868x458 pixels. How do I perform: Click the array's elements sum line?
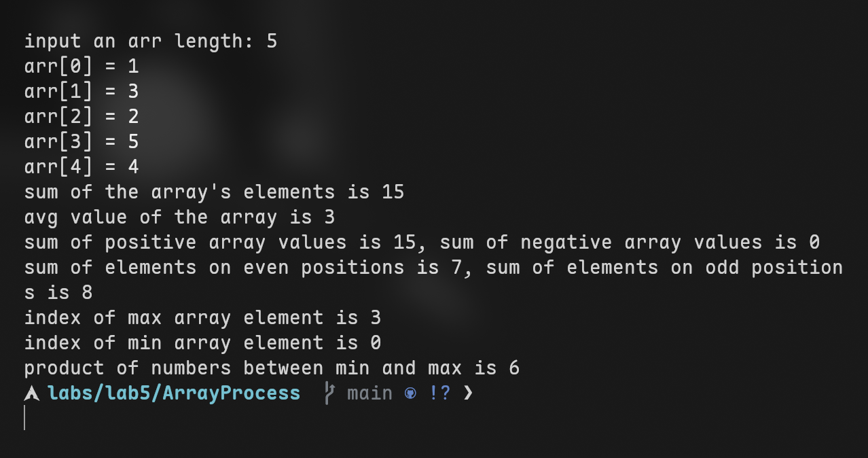pos(214,192)
